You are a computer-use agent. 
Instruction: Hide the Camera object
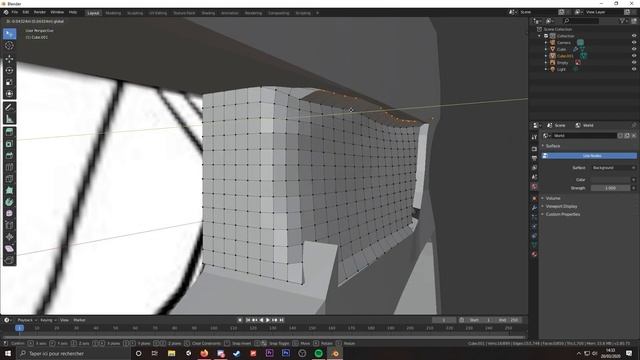pyautogui.click(x=634, y=42)
